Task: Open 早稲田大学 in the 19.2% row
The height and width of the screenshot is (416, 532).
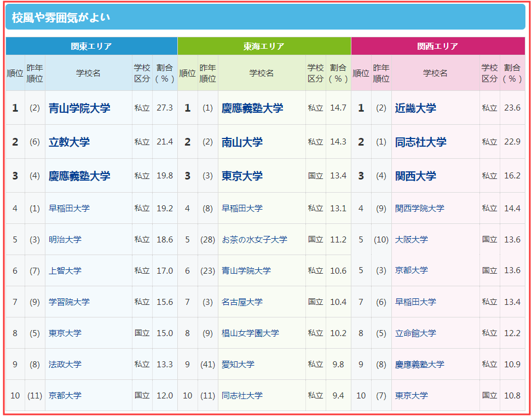Action: (69, 209)
